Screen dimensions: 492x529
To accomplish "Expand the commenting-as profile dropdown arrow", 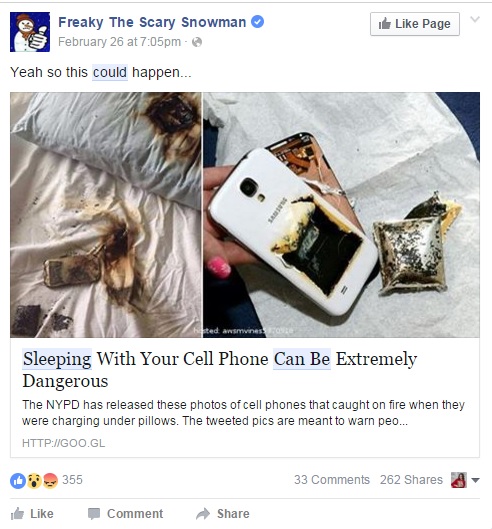I will [x=475, y=480].
